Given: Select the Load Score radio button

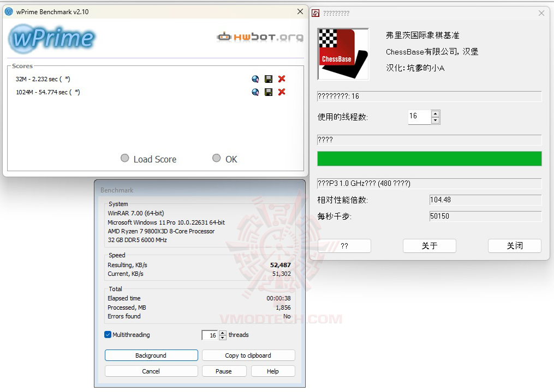Looking at the screenshot, I should [125, 158].
